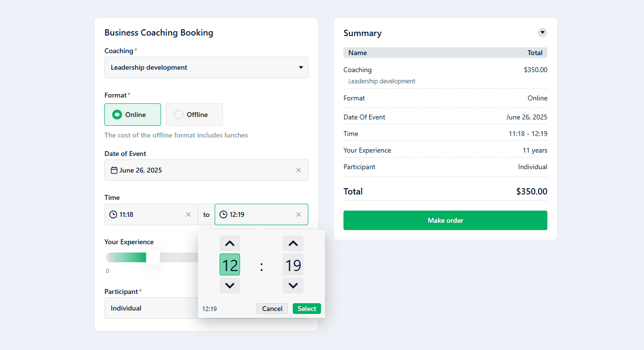Increment the hour using the up arrow

coord(229,243)
